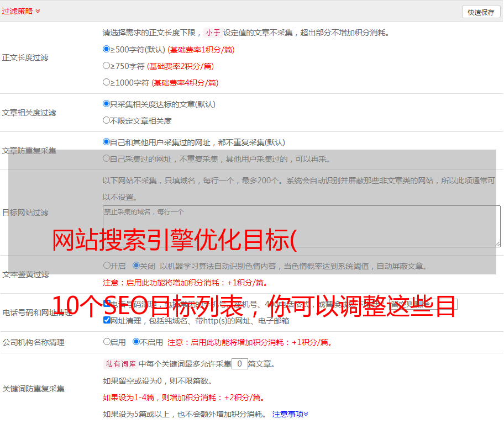Toggle the 电话号码清理 checkbox
504x424 pixels.
click(107, 303)
